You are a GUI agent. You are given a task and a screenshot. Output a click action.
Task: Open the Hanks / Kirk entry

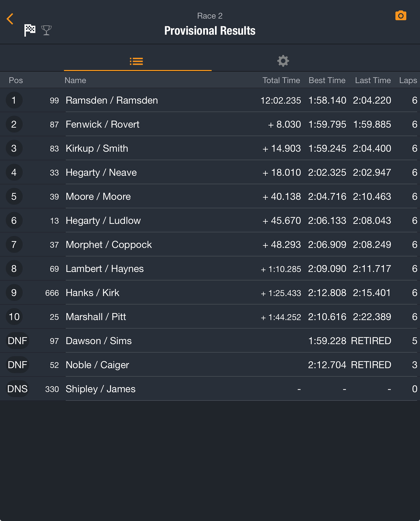(92, 293)
